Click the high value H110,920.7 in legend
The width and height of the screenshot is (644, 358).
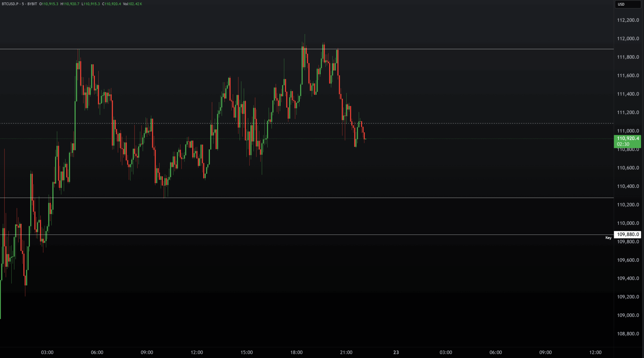coord(70,4)
